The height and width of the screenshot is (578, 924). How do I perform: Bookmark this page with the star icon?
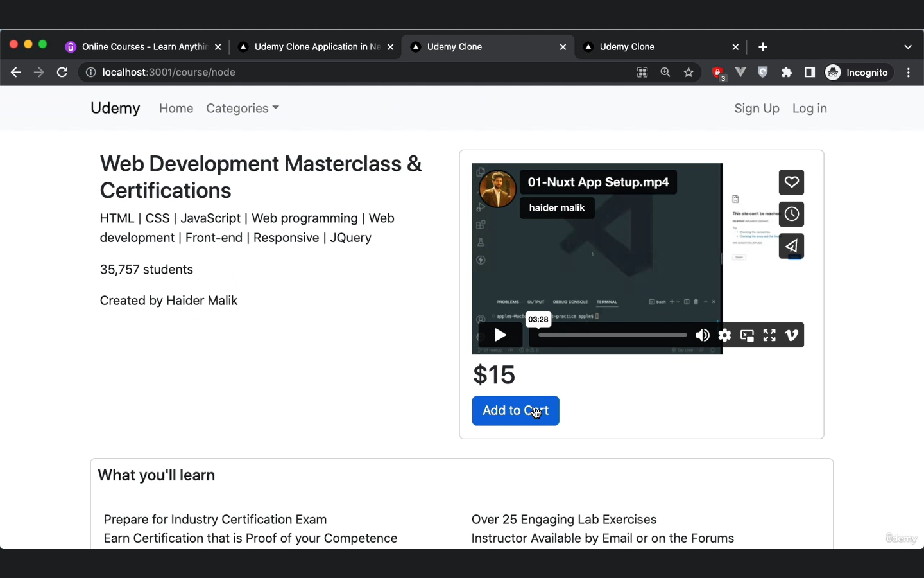(689, 73)
